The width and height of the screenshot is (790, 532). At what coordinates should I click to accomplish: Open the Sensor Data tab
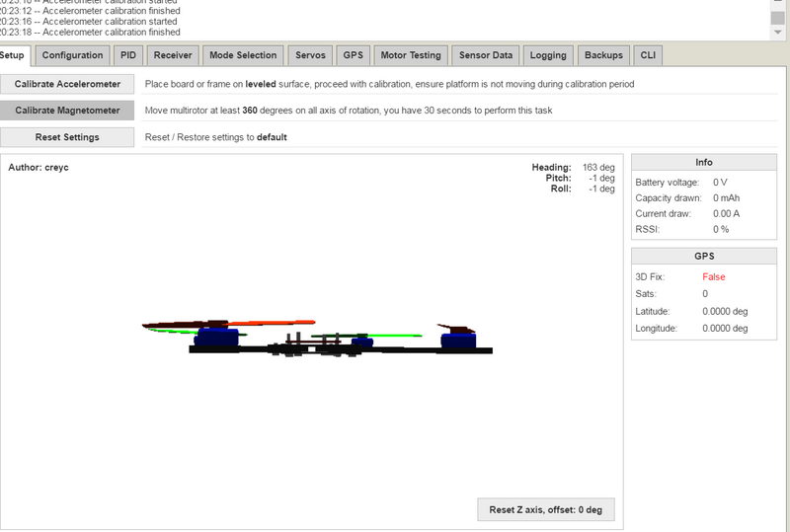coord(486,55)
